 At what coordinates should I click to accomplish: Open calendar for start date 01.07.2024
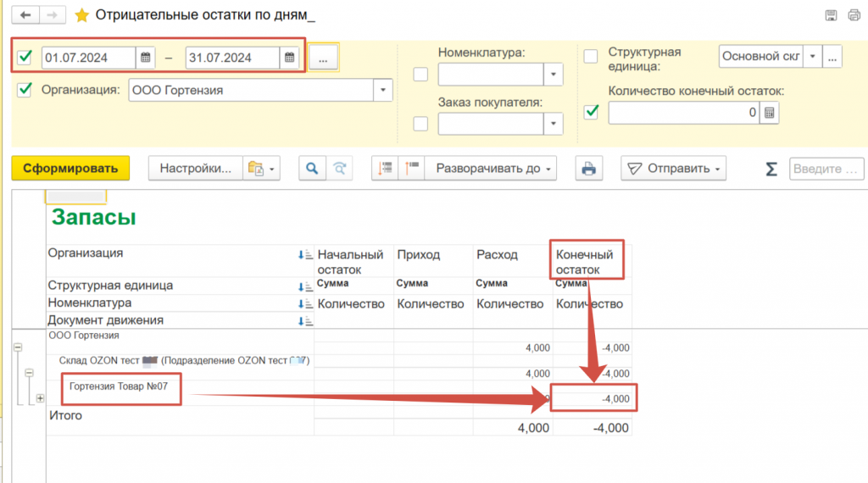click(x=145, y=58)
